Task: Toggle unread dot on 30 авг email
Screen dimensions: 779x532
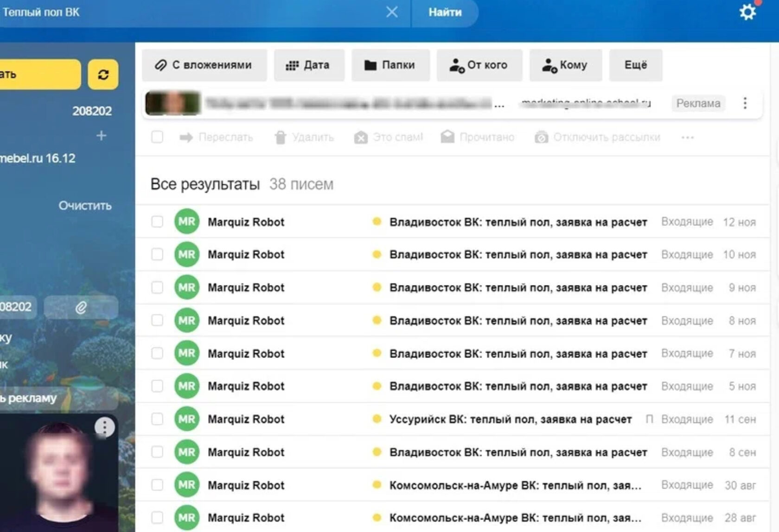Action: pyautogui.click(x=377, y=485)
